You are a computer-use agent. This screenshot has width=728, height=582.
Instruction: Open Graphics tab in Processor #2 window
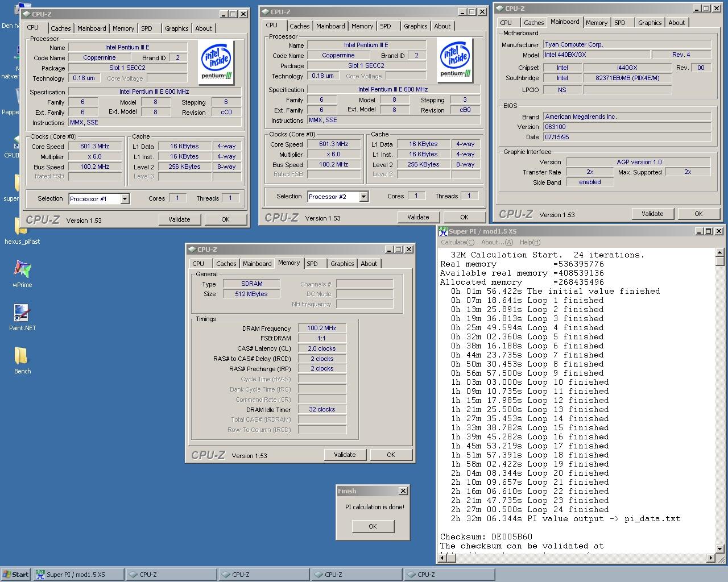coord(415,26)
